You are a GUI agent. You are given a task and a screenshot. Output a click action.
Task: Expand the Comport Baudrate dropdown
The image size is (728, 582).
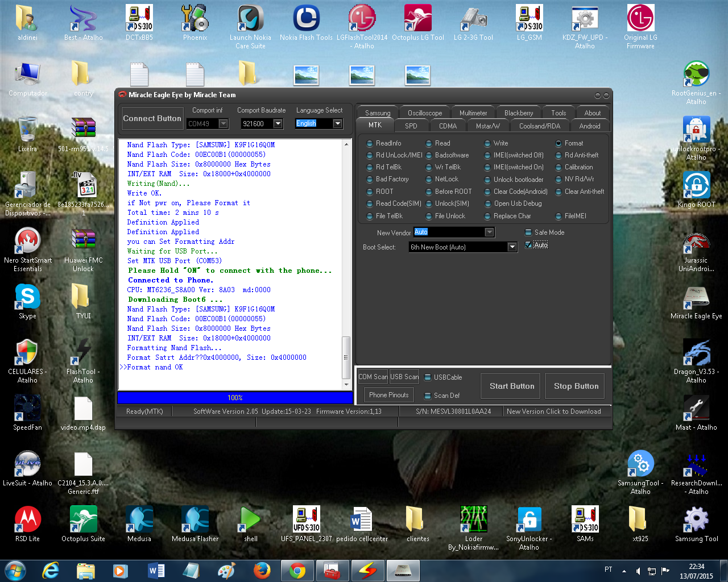278,124
